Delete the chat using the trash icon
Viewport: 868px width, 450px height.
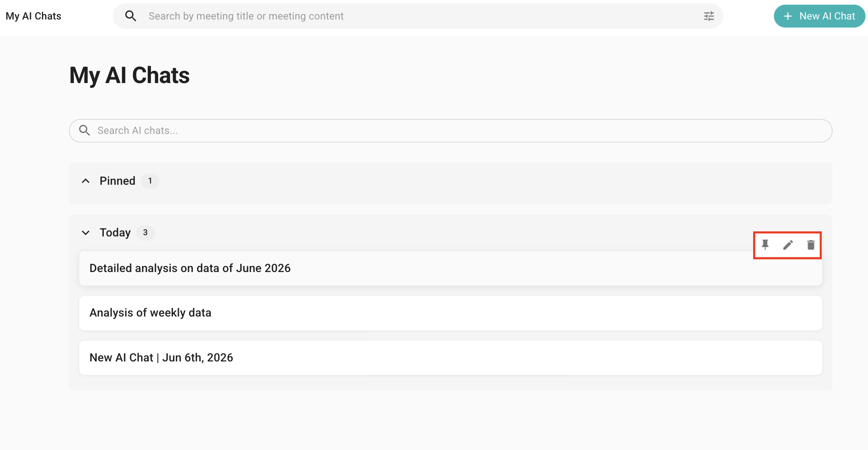pyautogui.click(x=811, y=245)
